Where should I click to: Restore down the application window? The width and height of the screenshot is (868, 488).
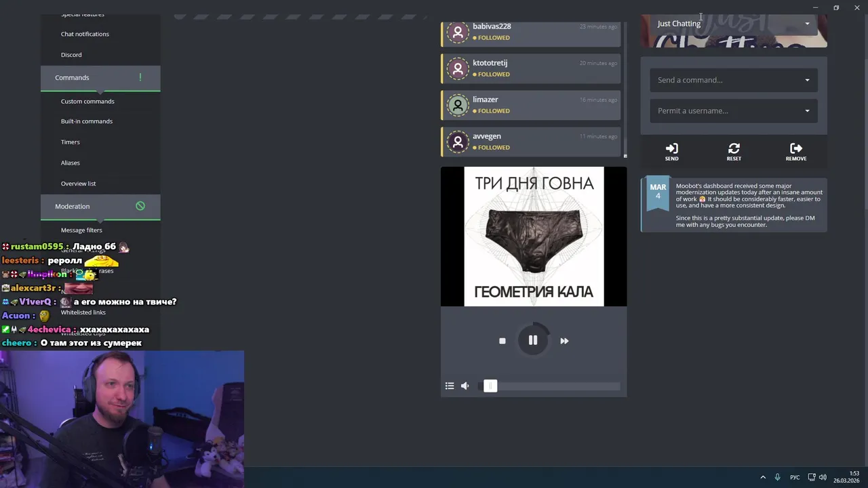coord(836,7)
